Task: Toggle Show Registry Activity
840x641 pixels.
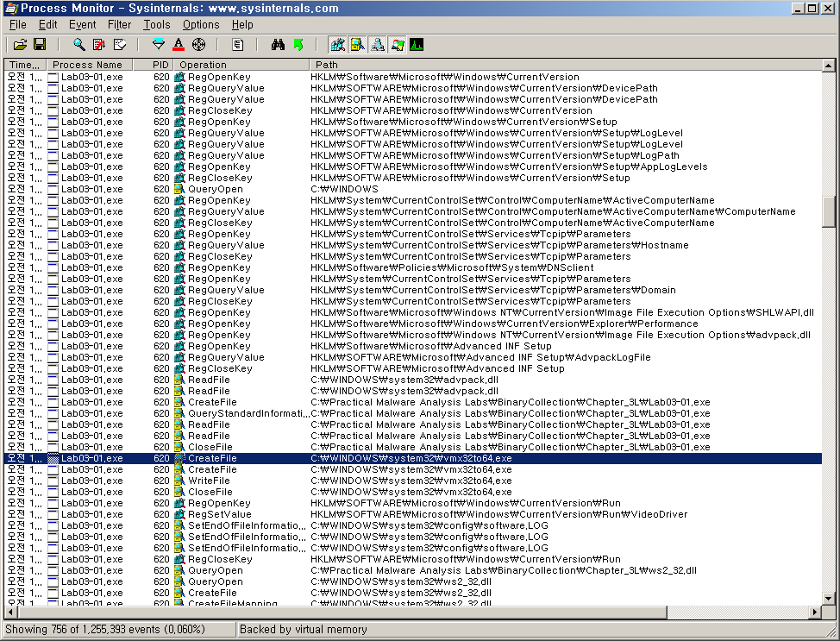Action: click(x=338, y=44)
